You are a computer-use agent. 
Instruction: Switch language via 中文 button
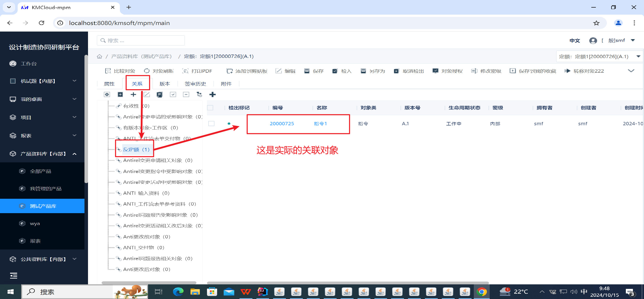coord(575,40)
